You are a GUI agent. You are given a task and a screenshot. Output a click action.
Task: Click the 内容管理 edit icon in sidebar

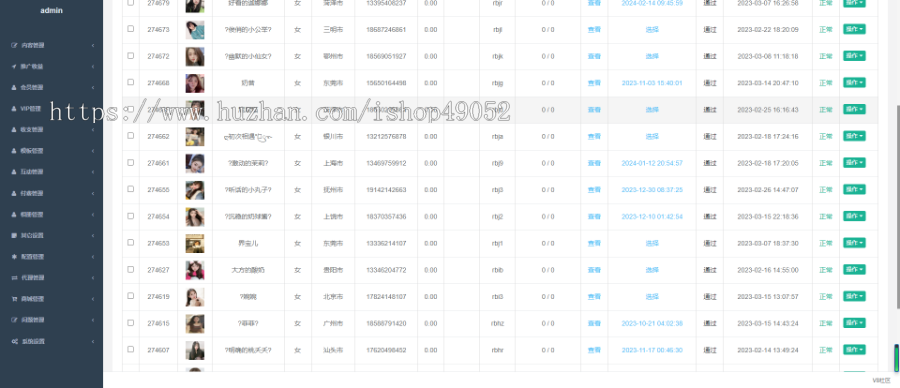(x=14, y=45)
